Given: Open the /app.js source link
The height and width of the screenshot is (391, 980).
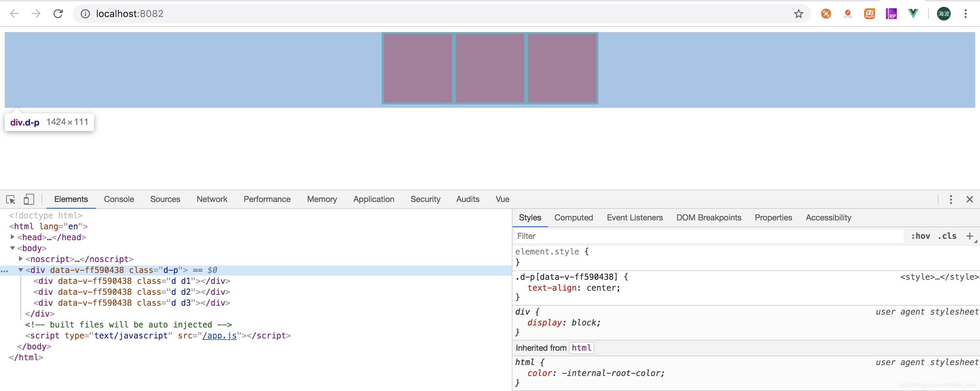Looking at the screenshot, I should [x=219, y=336].
